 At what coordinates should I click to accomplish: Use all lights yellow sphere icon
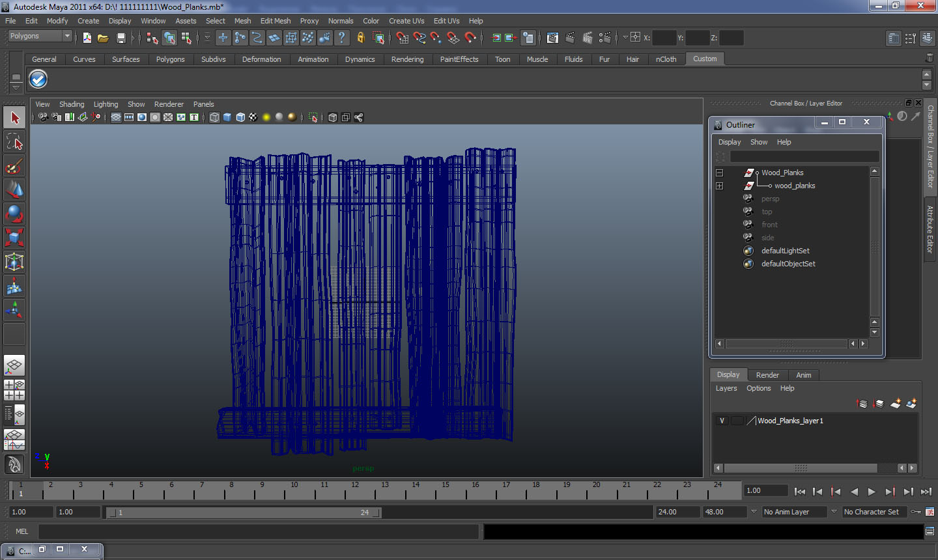[266, 117]
